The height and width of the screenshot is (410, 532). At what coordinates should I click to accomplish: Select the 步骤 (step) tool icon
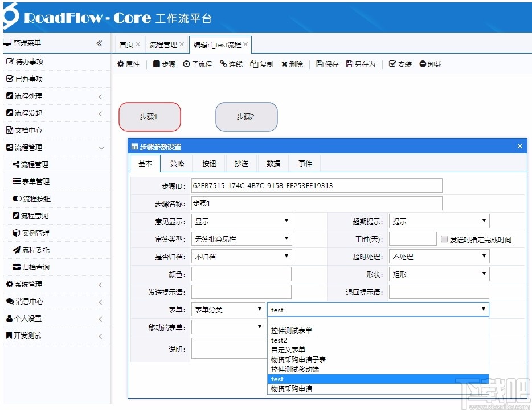click(163, 64)
